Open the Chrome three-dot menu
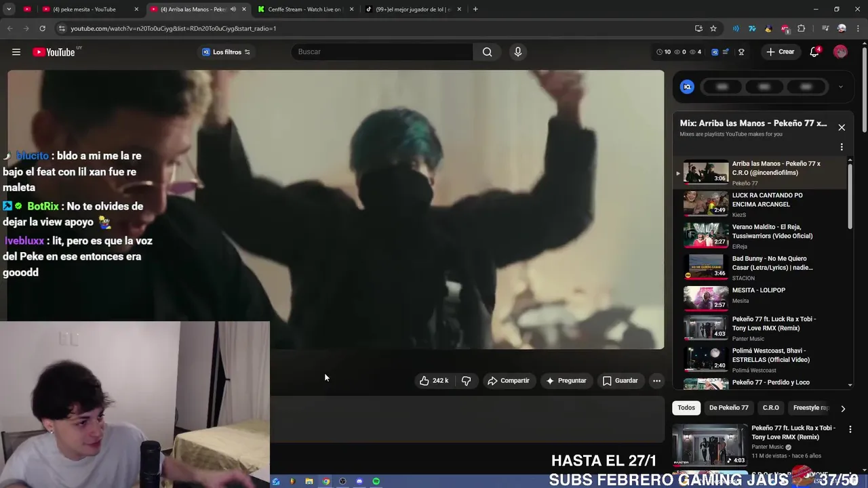This screenshot has height=488, width=868. point(858,28)
